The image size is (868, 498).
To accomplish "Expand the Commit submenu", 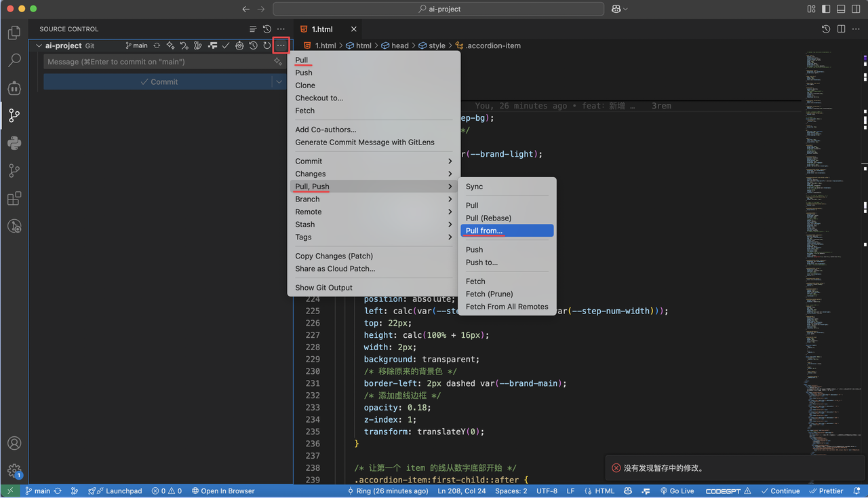I will pos(374,161).
